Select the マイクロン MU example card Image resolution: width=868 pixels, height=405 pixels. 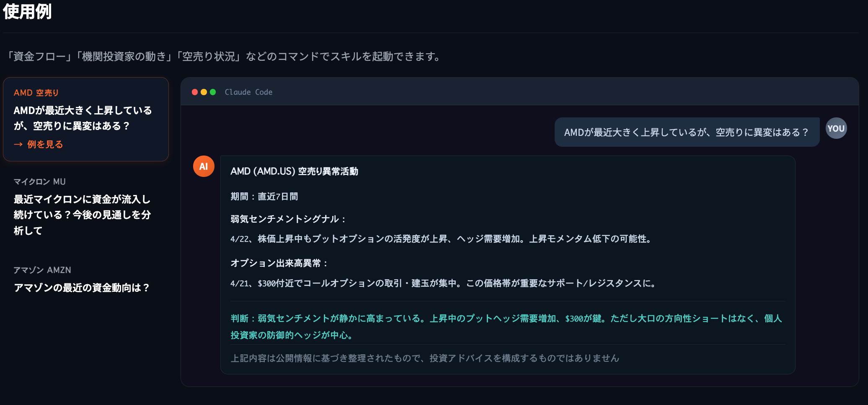[86, 207]
